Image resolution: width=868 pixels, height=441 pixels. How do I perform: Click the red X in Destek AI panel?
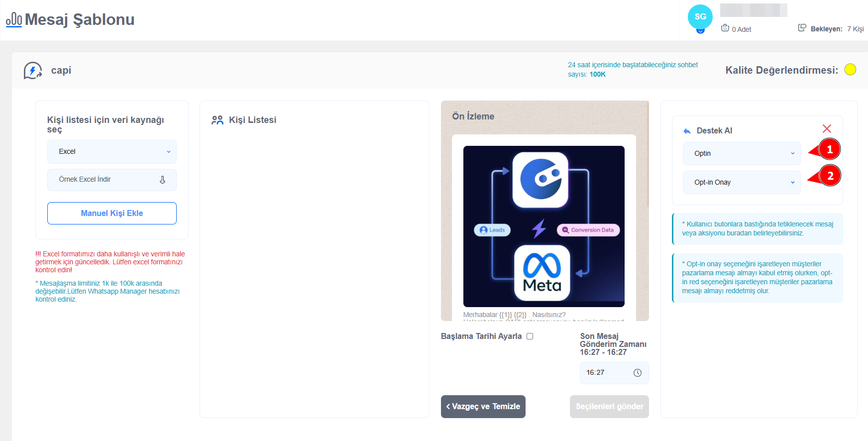[827, 129]
